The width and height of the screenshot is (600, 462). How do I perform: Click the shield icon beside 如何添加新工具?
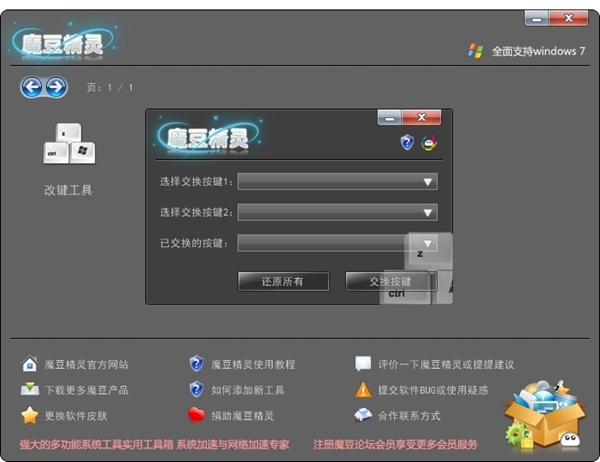(x=196, y=389)
